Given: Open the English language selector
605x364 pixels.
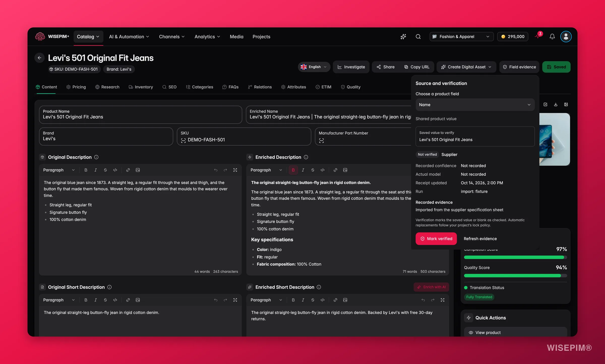Looking at the screenshot, I should pyautogui.click(x=314, y=67).
